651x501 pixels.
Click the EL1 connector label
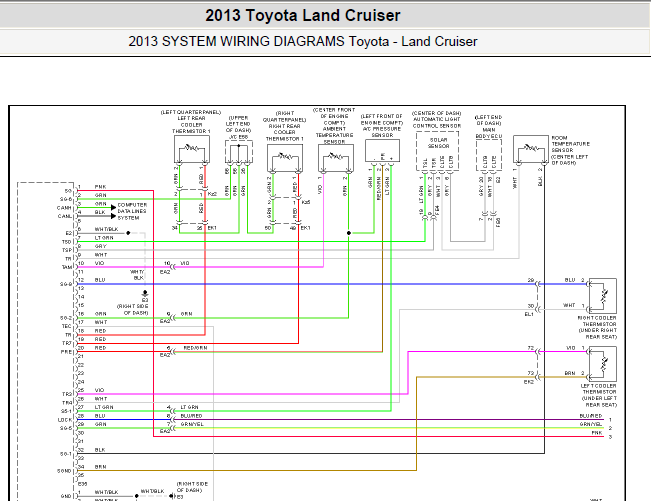[x=529, y=313]
